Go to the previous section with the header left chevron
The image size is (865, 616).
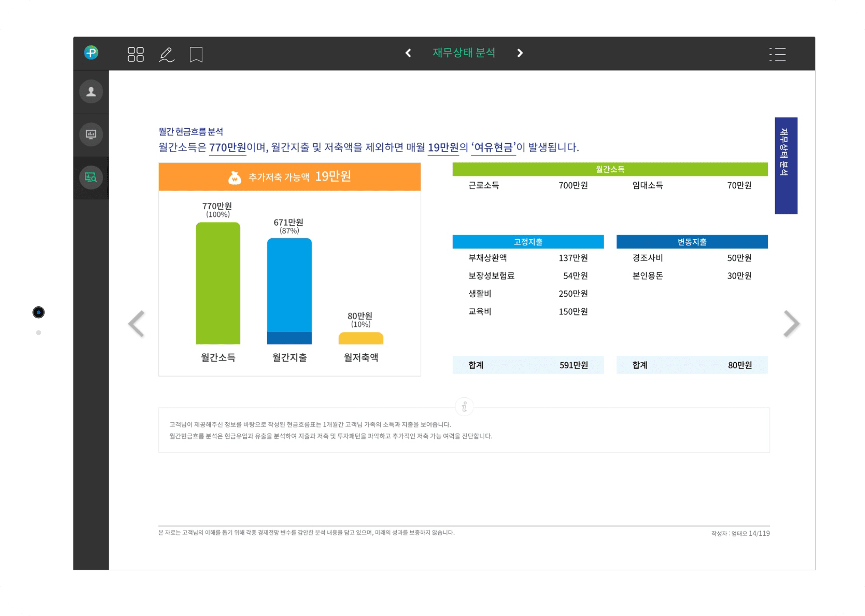[408, 53]
